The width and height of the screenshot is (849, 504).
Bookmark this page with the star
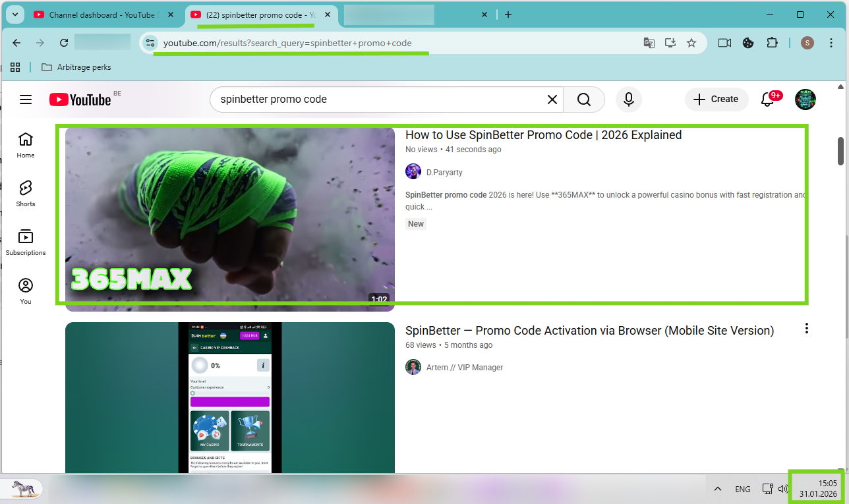[691, 43]
